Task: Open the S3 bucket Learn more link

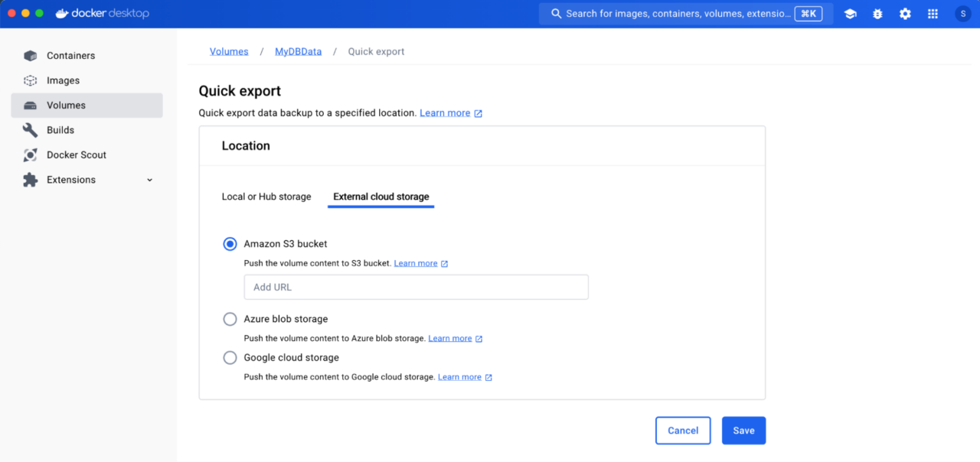Action: 416,262
